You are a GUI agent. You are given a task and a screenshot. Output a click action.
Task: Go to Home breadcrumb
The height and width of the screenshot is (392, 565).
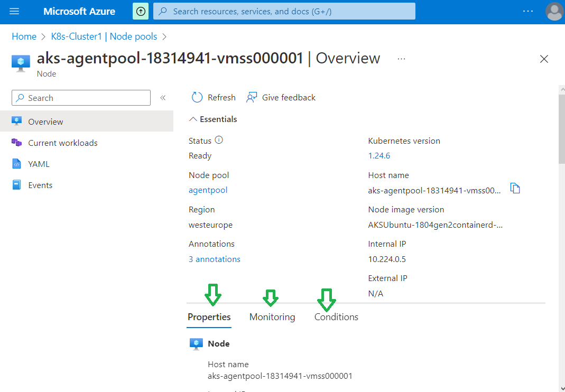(x=24, y=36)
